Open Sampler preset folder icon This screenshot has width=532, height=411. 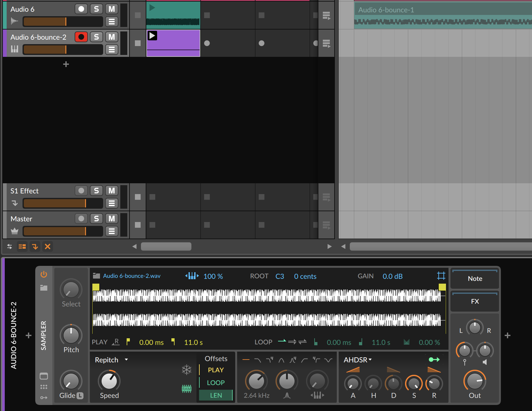click(44, 288)
